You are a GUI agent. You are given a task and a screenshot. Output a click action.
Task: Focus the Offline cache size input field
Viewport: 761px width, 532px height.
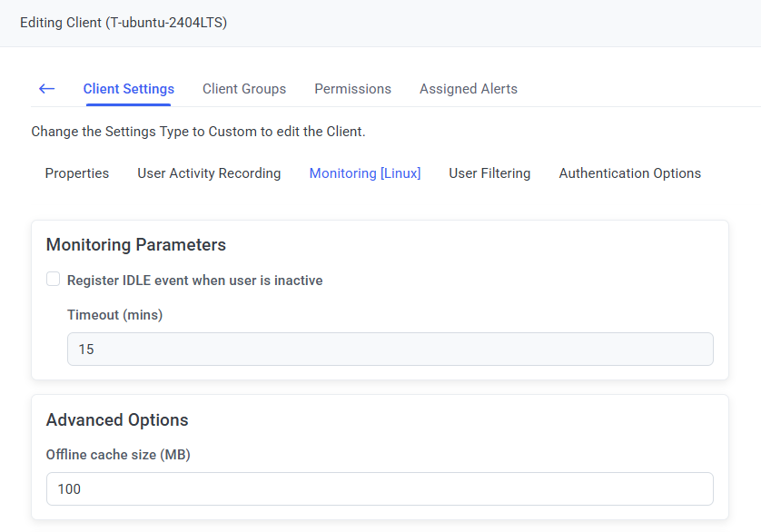pos(380,489)
